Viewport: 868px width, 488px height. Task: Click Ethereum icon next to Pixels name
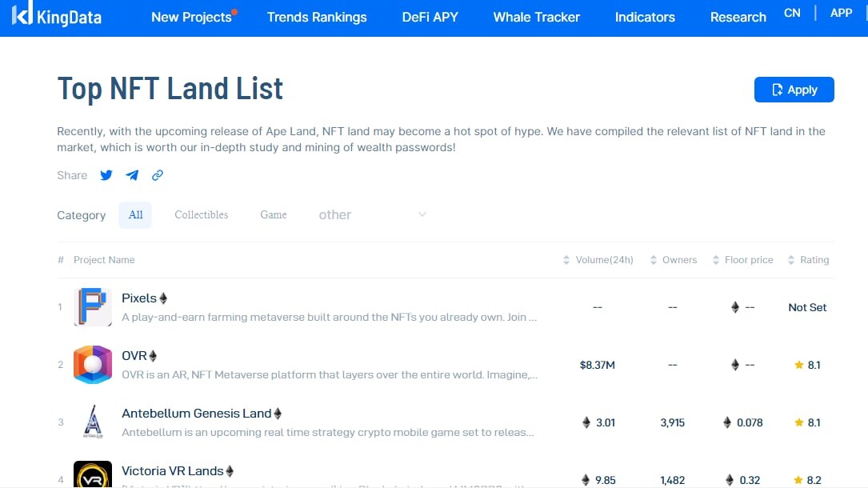tap(163, 298)
